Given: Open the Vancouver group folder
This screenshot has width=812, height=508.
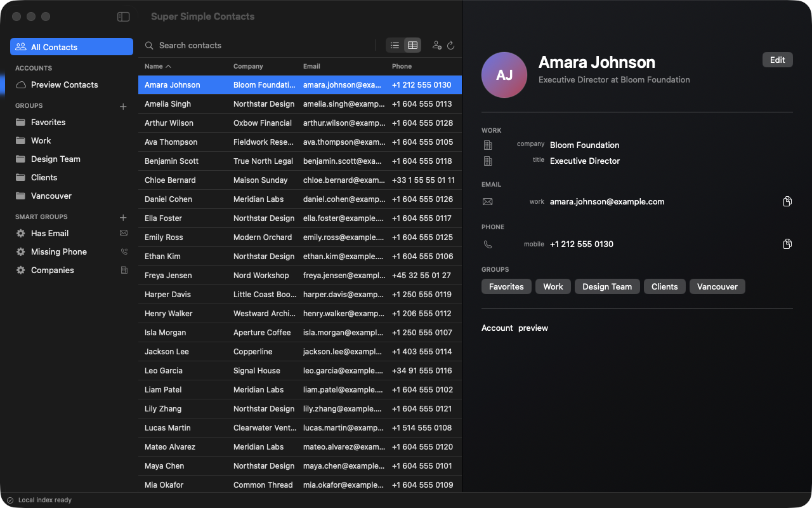Looking at the screenshot, I should (72, 196).
